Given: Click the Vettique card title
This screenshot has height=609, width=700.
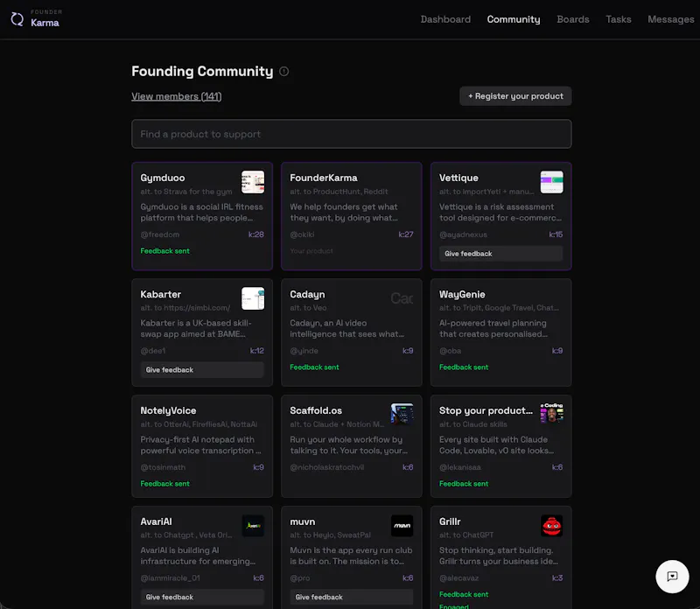Looking at the screenshot, I should click(x=458, y=178).
